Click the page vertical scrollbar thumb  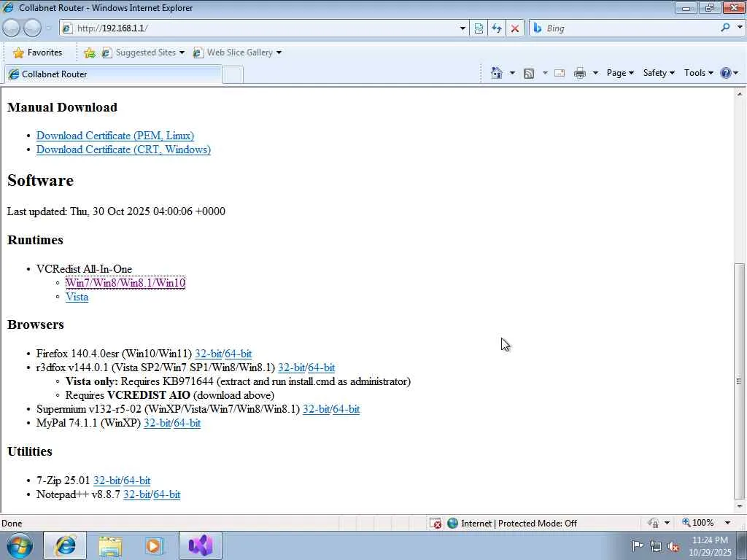[740, 381]
